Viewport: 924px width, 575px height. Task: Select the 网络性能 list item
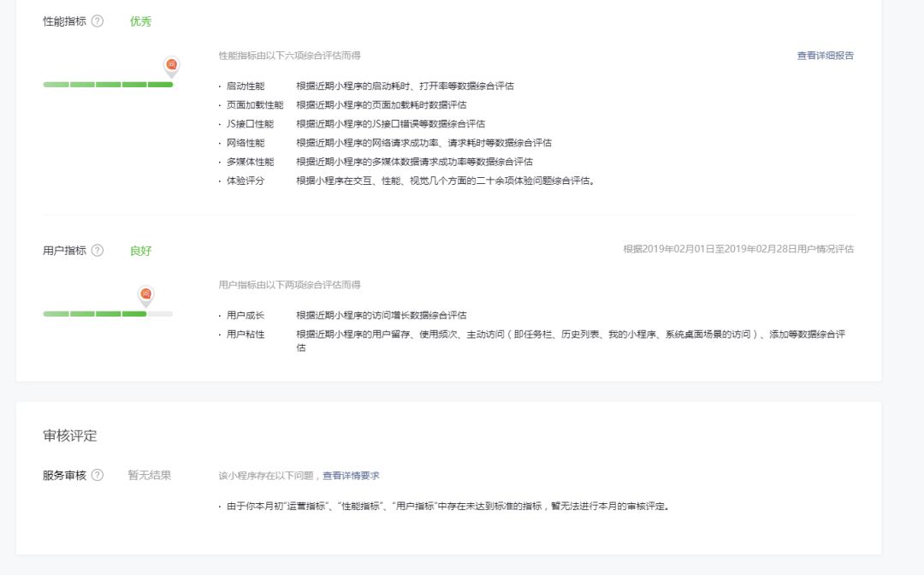(x=242, y=143)
